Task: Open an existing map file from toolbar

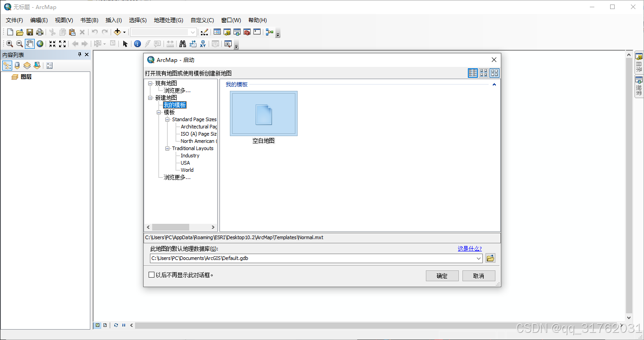Action: click(x=20, y=32)
